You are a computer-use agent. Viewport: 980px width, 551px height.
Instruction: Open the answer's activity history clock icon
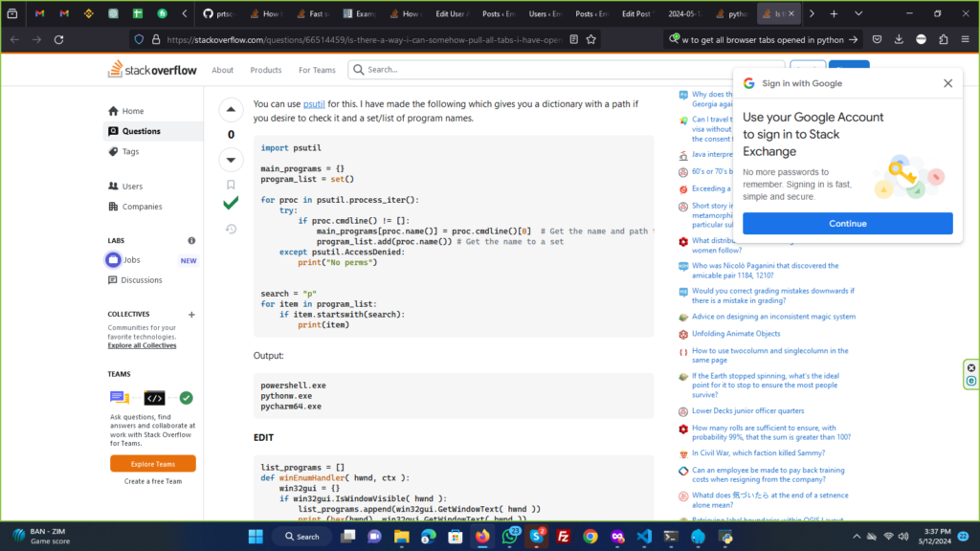pos(231,229)
